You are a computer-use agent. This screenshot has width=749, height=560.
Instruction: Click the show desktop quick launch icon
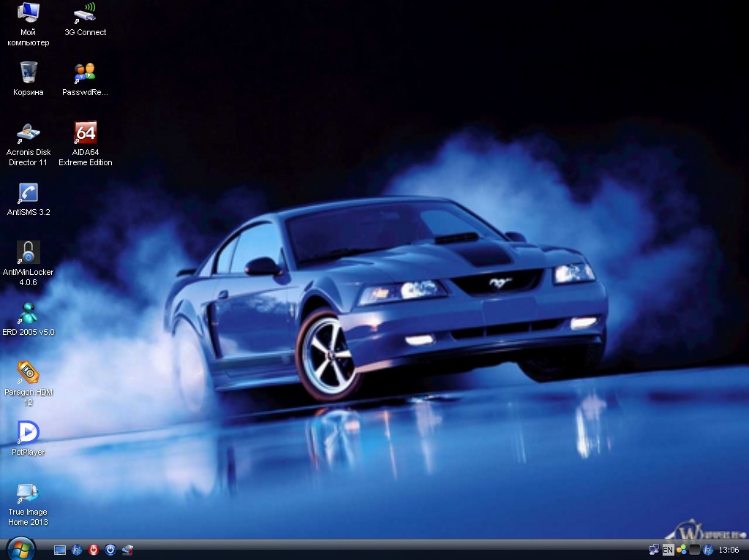pos(60,550)
